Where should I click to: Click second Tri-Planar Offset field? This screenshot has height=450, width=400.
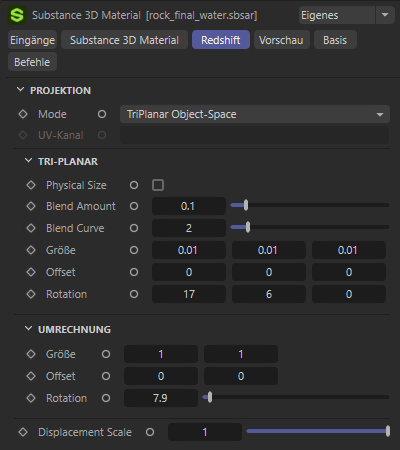pyautogui.click(x=269, y=272)
